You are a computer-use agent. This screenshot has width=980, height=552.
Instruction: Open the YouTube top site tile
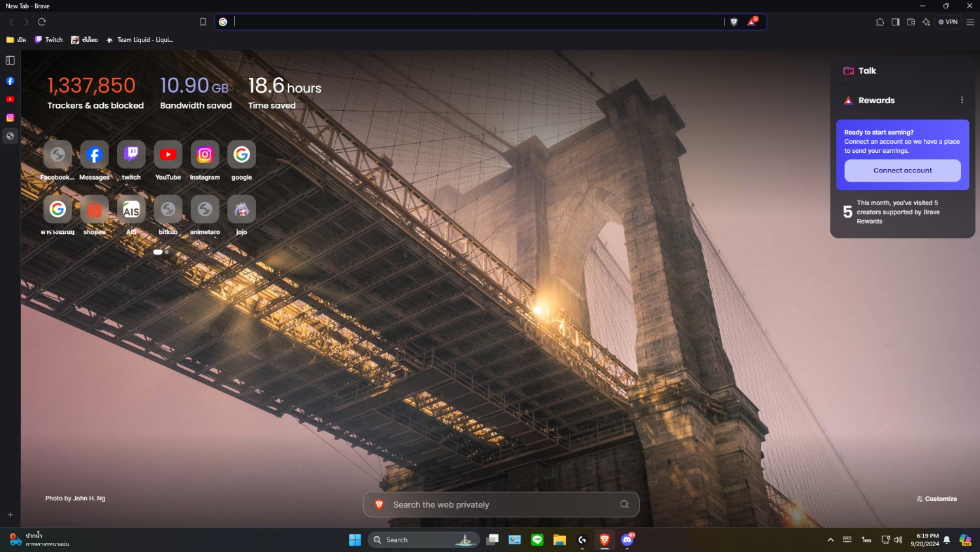(168, 155)
